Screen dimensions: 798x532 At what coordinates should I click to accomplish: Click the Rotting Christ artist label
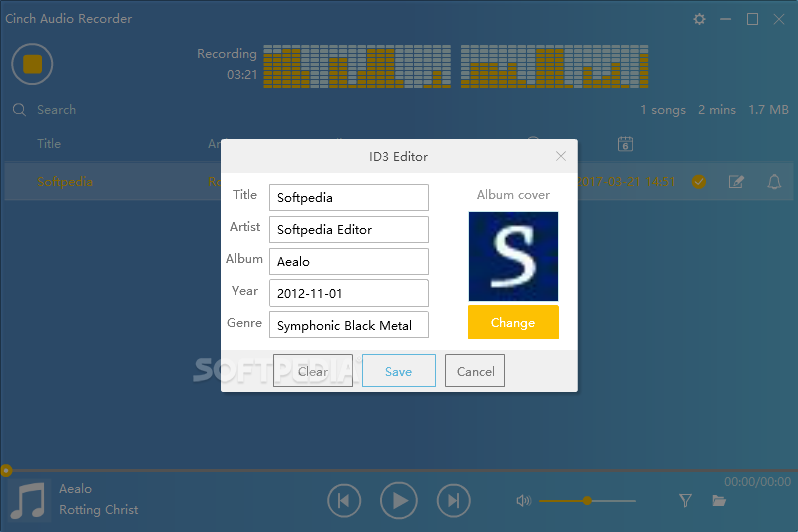click(99, 510)
